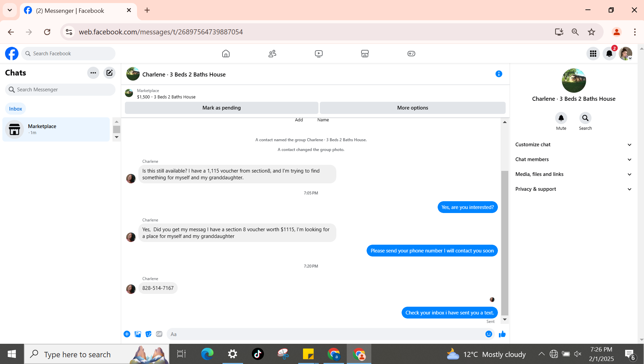Attach a photo using the image icon
The height and width of the screenshot is (364, 644).
[138, 334]
